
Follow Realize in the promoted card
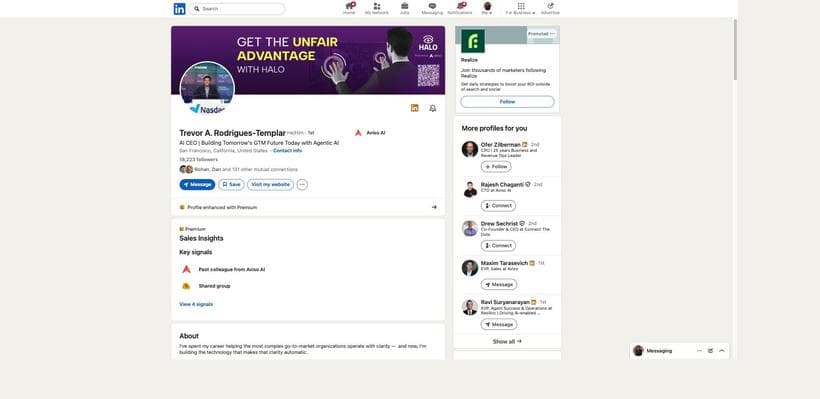507,101
